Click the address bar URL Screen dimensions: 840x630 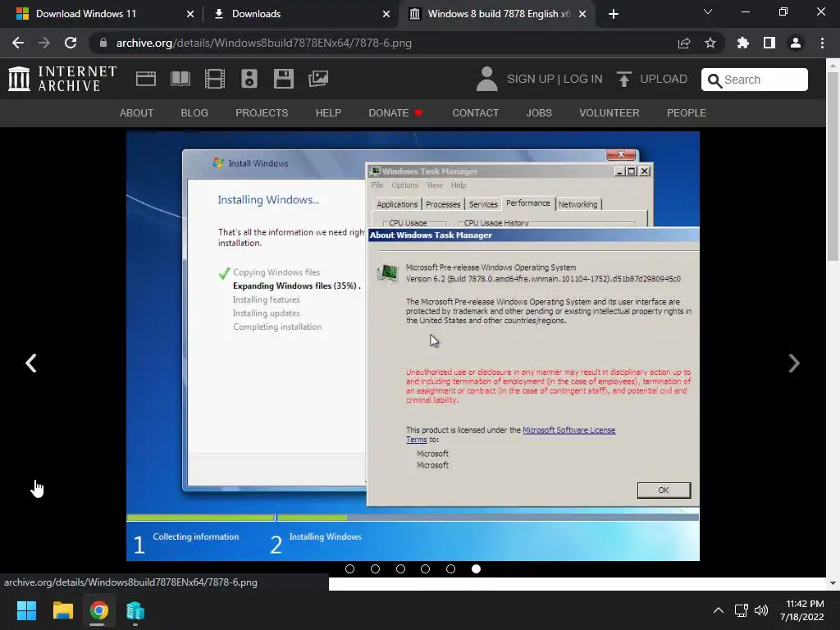pos(263,43)
